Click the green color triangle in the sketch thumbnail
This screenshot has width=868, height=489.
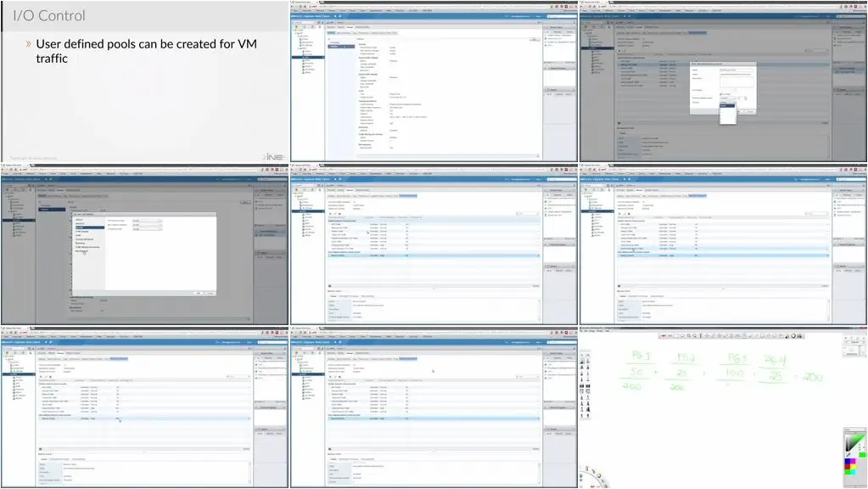(x=855, y=443)
